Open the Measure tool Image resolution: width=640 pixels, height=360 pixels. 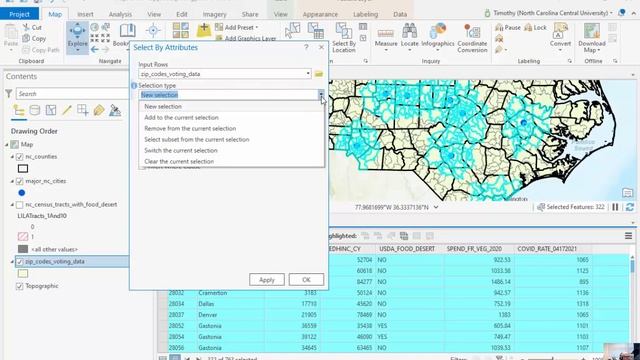click(x=386, y=38)
